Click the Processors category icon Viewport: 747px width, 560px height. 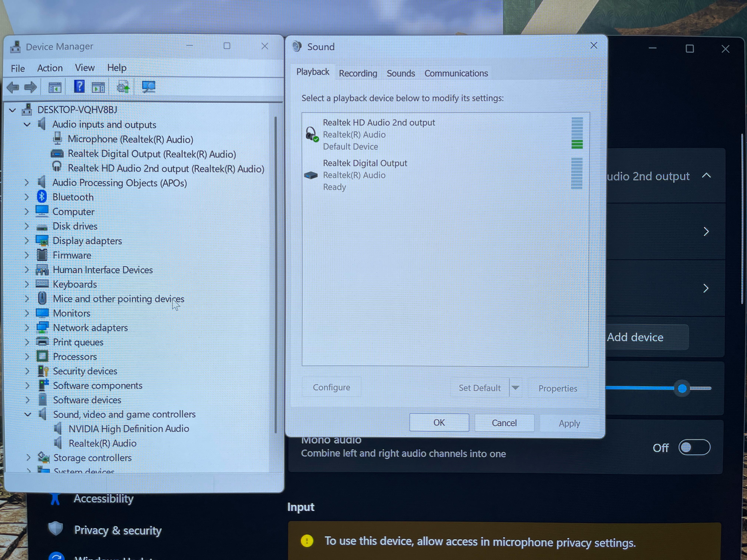coord(43,356)
